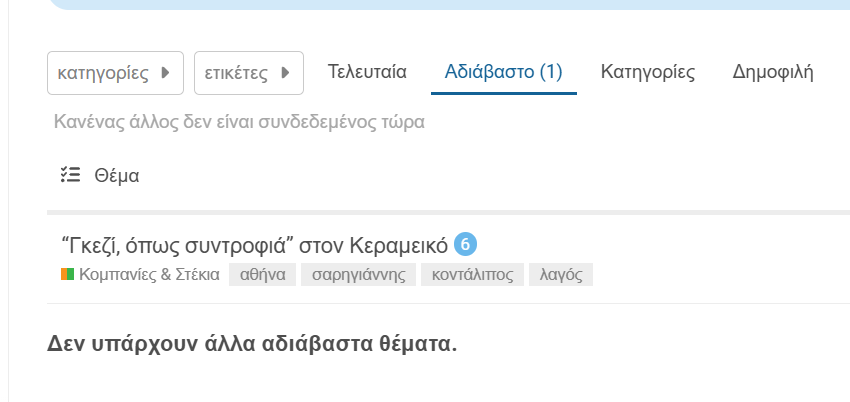Viewport: 850px width, 402px height.
Task: Select the λαγός tag
Action: point(561,274)
